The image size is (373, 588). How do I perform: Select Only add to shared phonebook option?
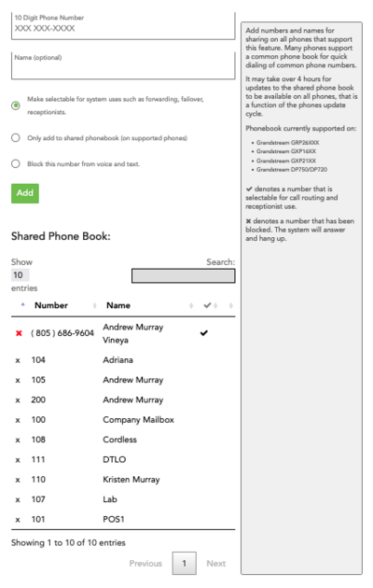15,137
